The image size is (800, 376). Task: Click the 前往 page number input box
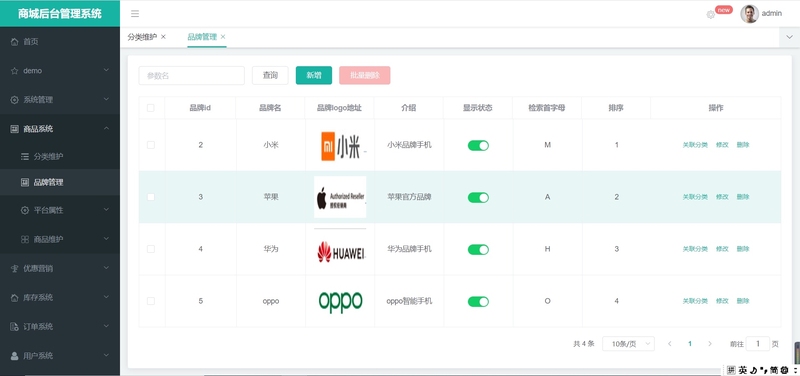758,344
